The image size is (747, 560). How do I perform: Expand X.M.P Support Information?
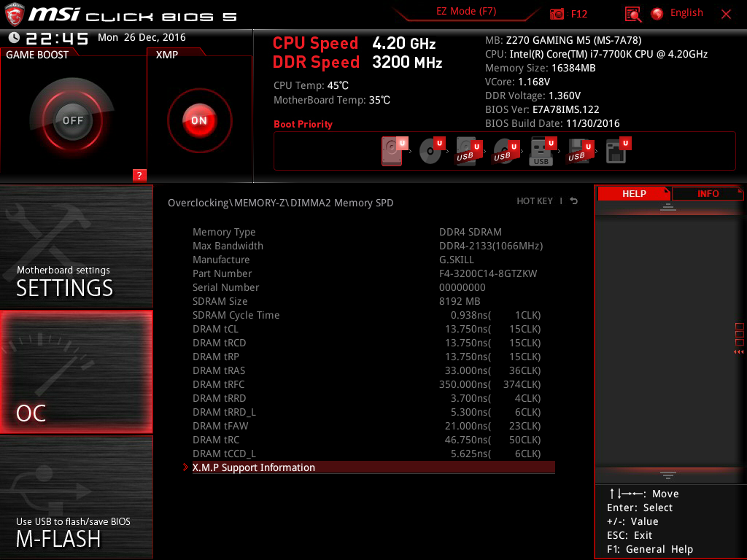[373, 467]
